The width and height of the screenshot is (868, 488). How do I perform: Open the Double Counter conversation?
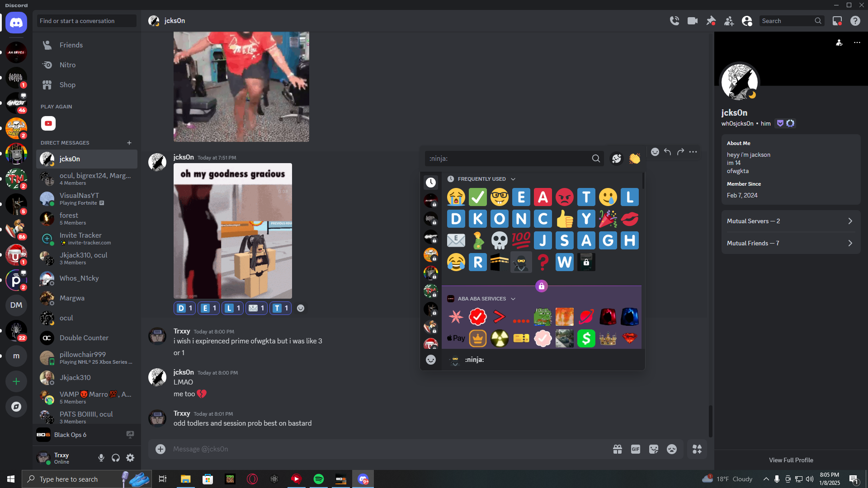click(x=84, y=338)
